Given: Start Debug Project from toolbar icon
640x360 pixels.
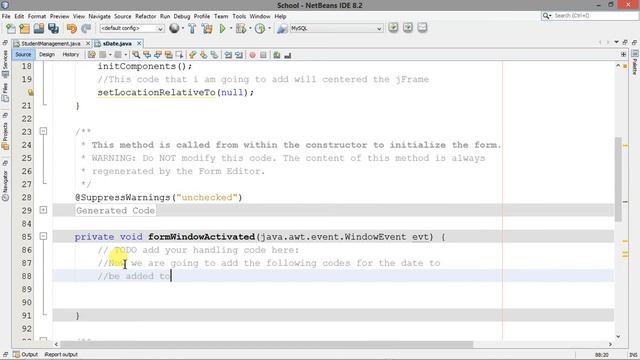Looking at the screenshot, I should [x=241, y=29].
